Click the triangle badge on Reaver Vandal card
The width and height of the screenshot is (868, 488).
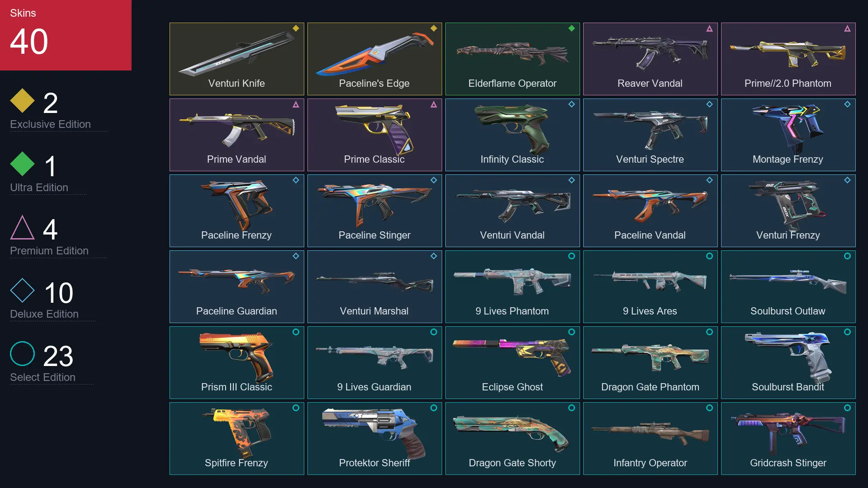709,28
